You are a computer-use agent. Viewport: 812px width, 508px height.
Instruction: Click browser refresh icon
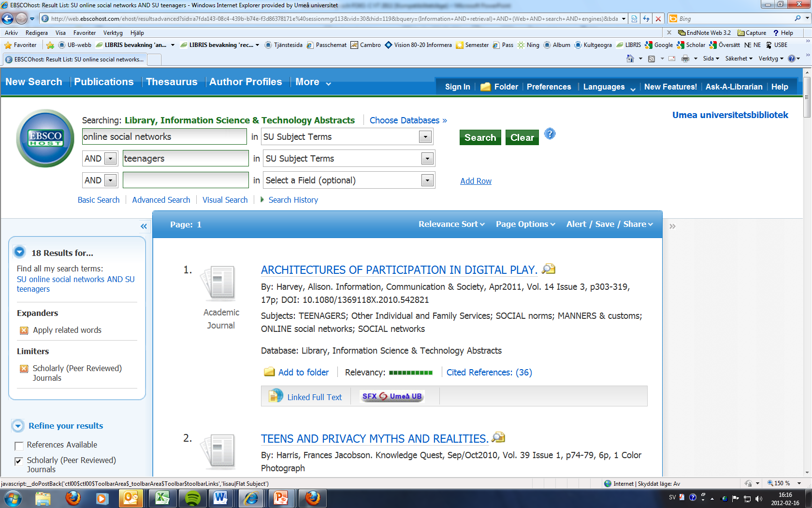point(646,19)
